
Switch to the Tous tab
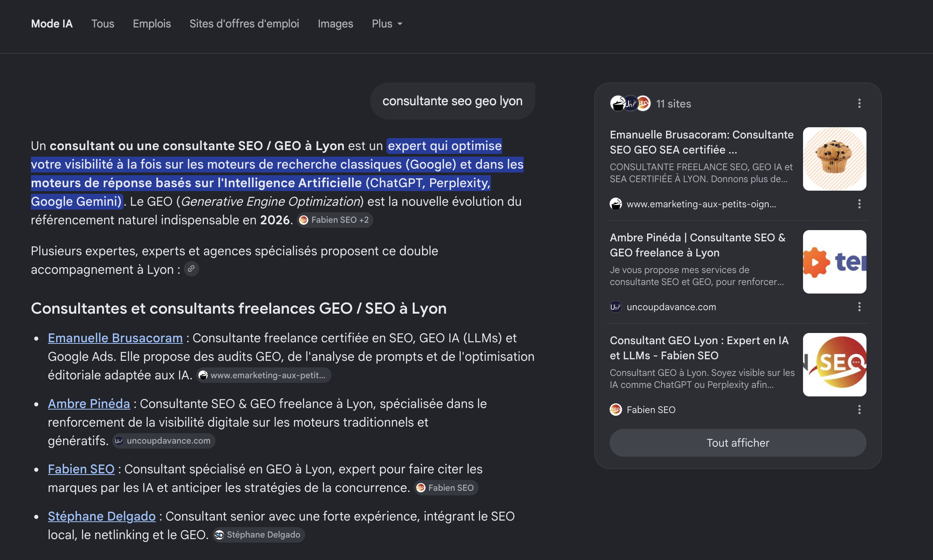point(103,24)
